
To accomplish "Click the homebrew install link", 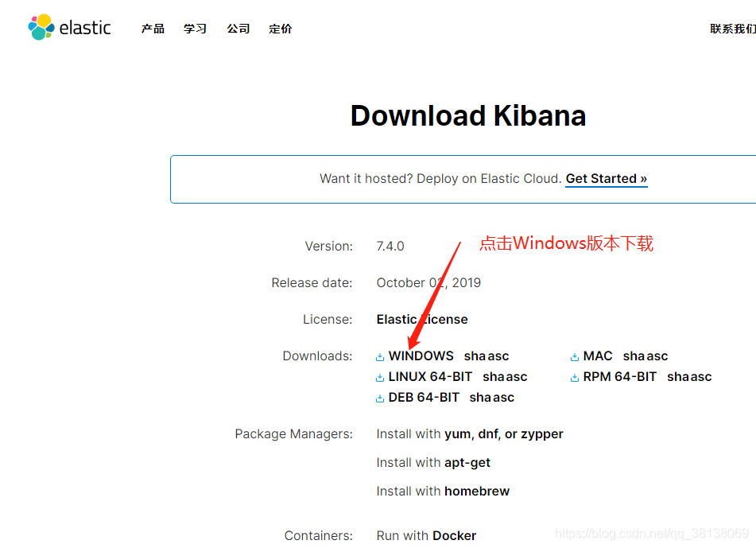I will (477, 491).
